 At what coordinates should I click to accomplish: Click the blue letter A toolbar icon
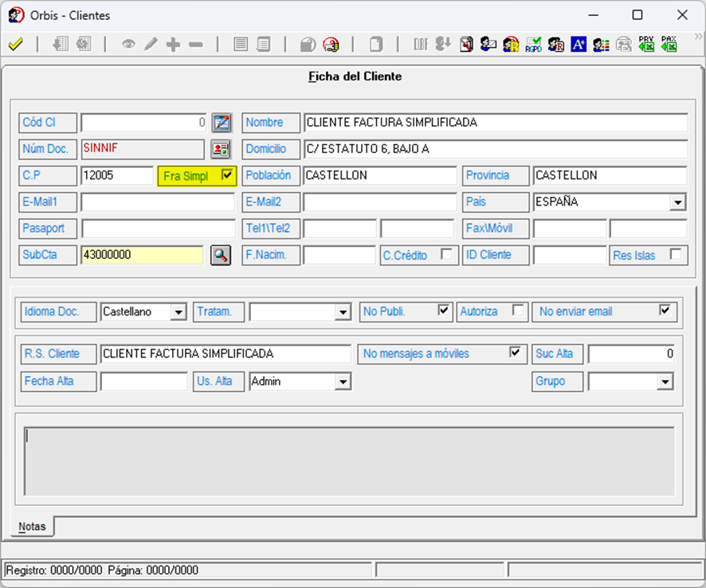(x=579, y=45)
